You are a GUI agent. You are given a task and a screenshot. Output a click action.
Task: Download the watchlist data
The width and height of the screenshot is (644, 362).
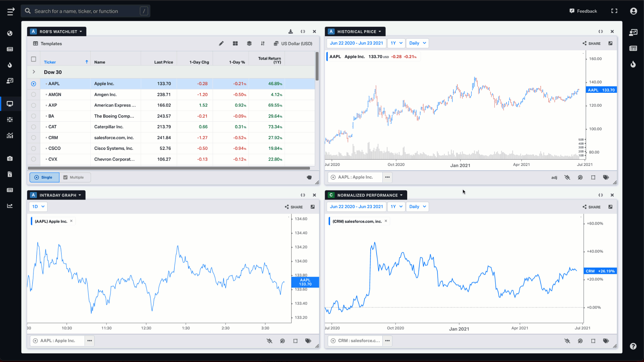pyautogui.click(x=290, y=32)
